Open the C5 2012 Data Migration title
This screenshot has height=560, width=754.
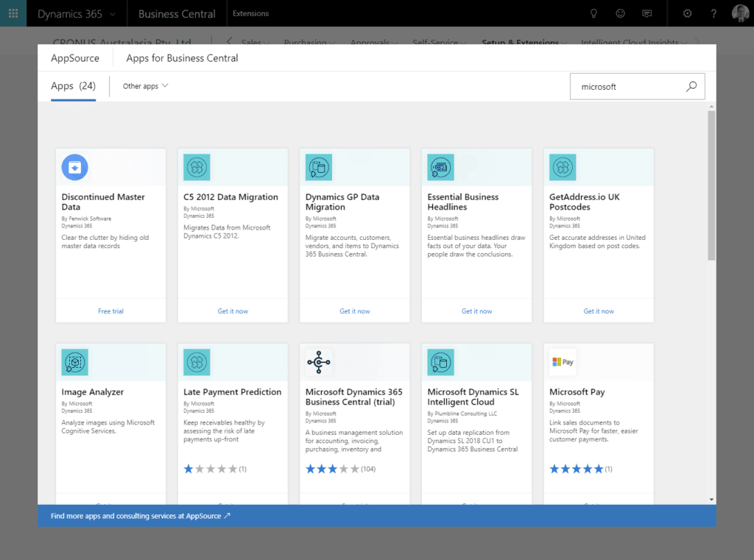point(230,197)
